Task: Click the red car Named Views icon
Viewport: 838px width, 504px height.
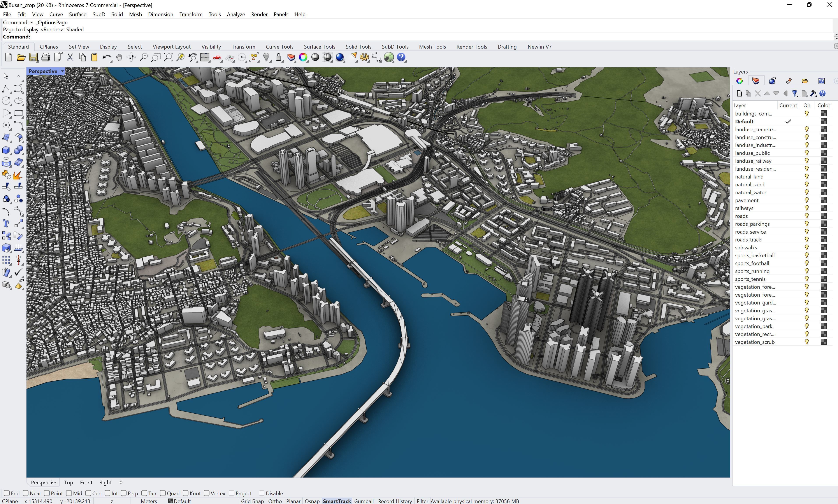Action: 217,57
